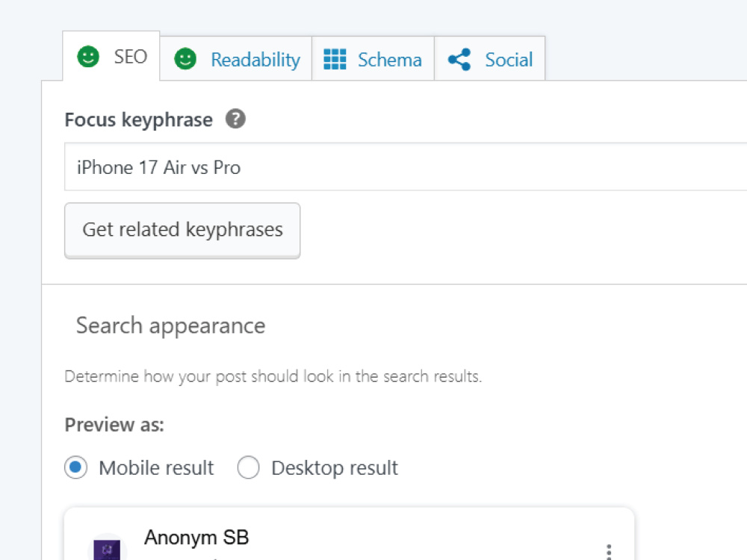
Task: Switch to the Readability tab
Action: pos(236,58)
